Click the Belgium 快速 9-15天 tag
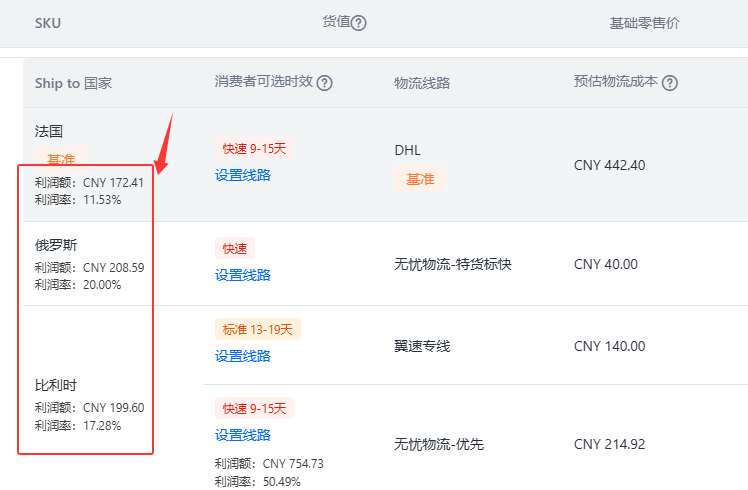Image resolution: width=748 pixels, height=490 pixels. [x=254, y=408]
